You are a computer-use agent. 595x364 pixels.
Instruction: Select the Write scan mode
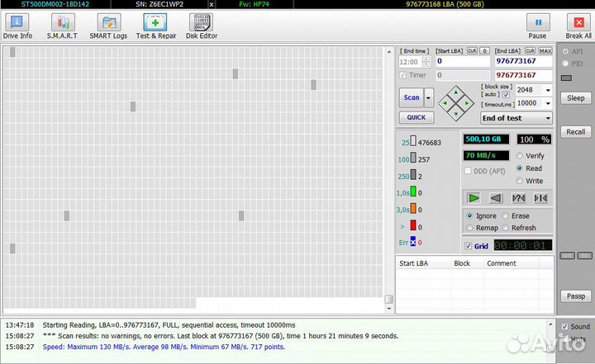pos(520,181)
